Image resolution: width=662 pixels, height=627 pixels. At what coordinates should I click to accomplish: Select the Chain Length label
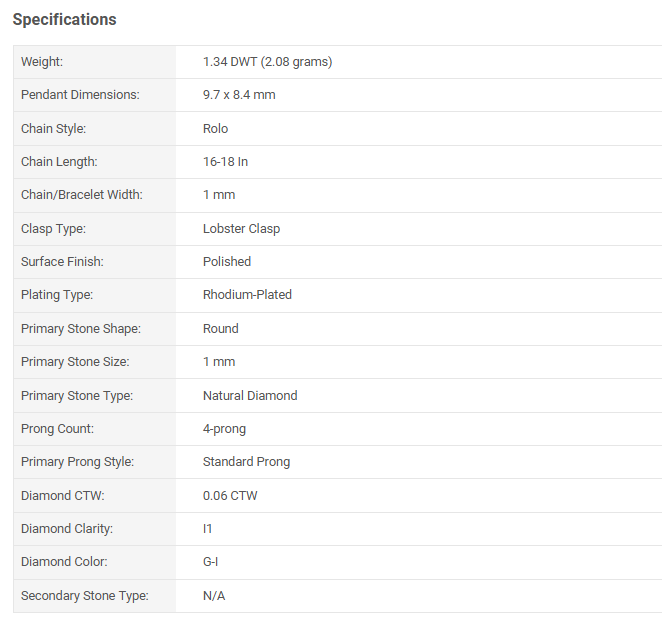[59, 162]
